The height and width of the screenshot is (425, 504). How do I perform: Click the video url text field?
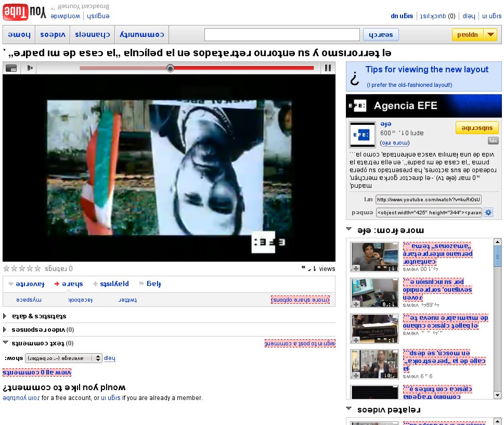429,199
